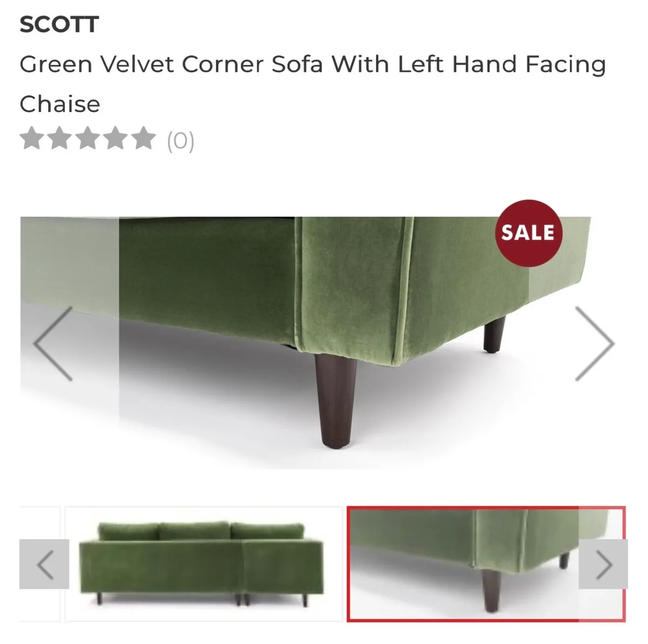Select the first rating star

[31, 138]
